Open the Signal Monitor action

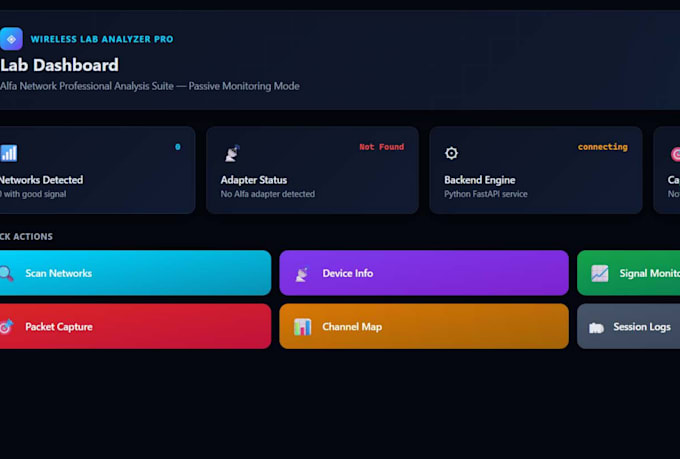coord(628,273)
